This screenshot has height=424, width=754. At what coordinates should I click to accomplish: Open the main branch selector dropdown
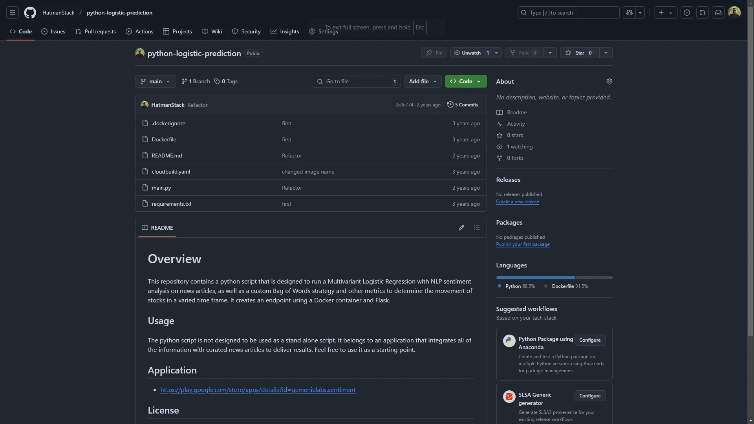pos(155,81)
